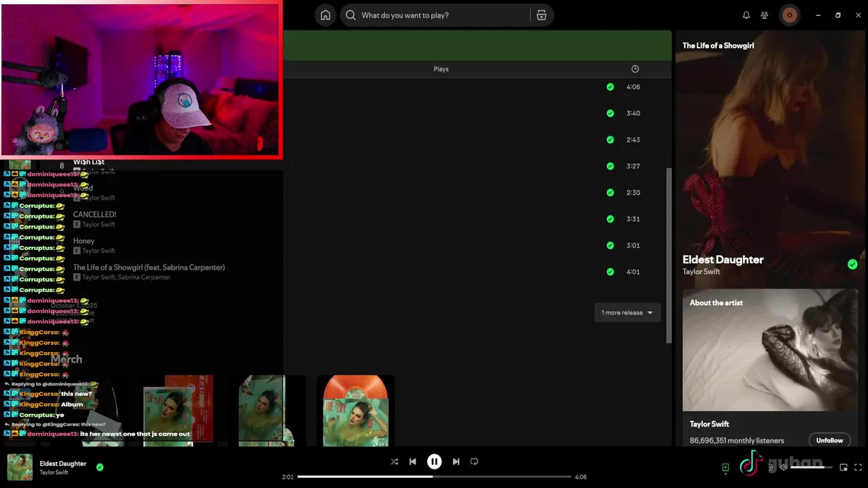Open the Browse icon in search bar
Viewport: 868px width, 488px height.
(x=541, y=15)
